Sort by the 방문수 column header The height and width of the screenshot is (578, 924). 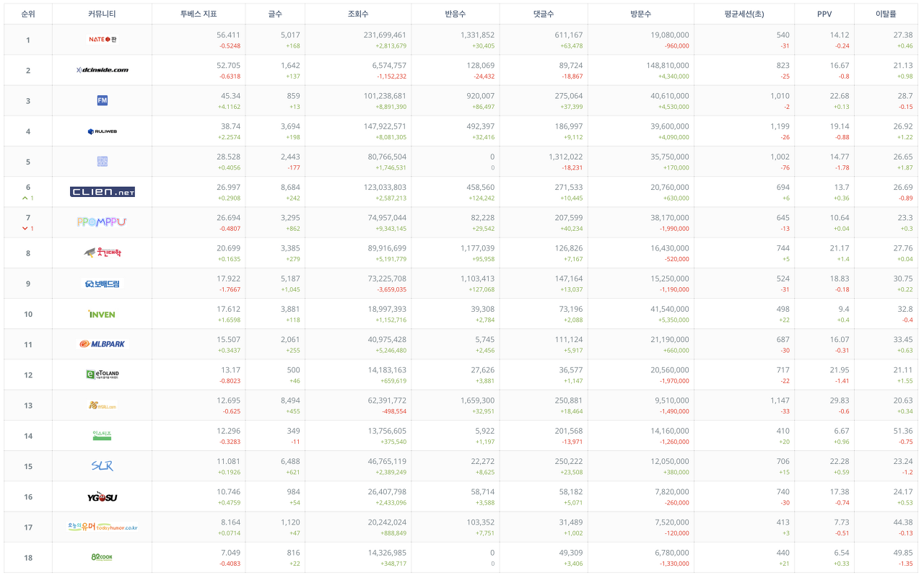641,14
